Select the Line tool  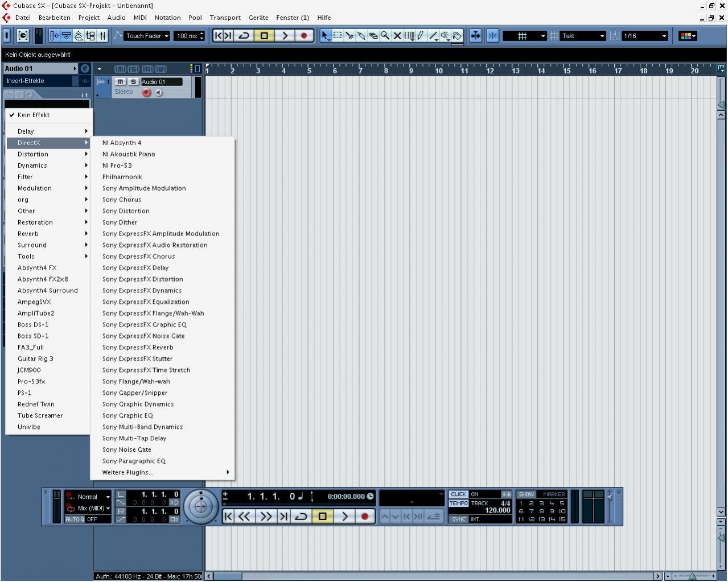click(x=433, y=36)
